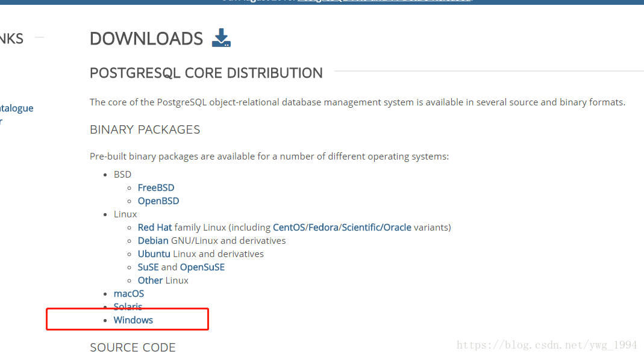Screen dimensions: 644x357
Task: Open the highlighted Windows downloads link
Action: coord(133,320)
